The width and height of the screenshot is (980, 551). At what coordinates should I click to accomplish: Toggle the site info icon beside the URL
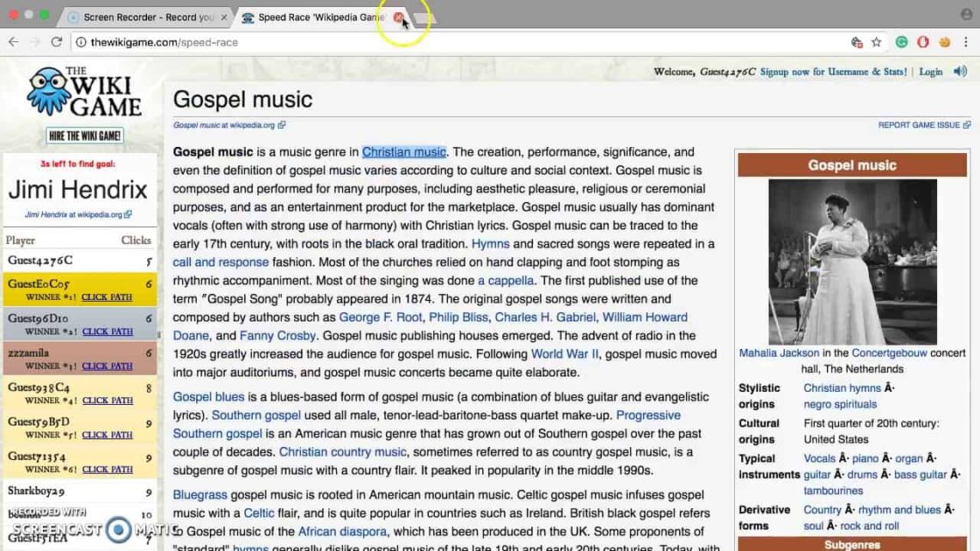tap(79, 41)
